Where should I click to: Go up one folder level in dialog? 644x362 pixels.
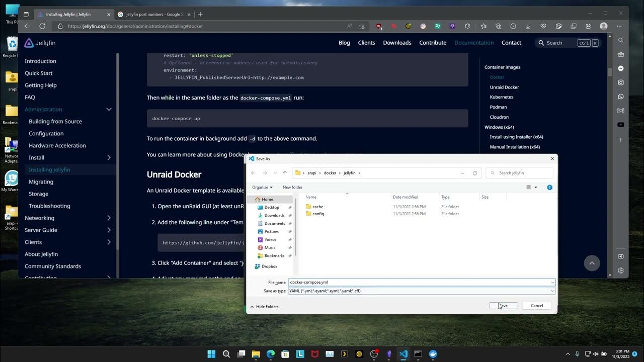click(x=285, y=173)
